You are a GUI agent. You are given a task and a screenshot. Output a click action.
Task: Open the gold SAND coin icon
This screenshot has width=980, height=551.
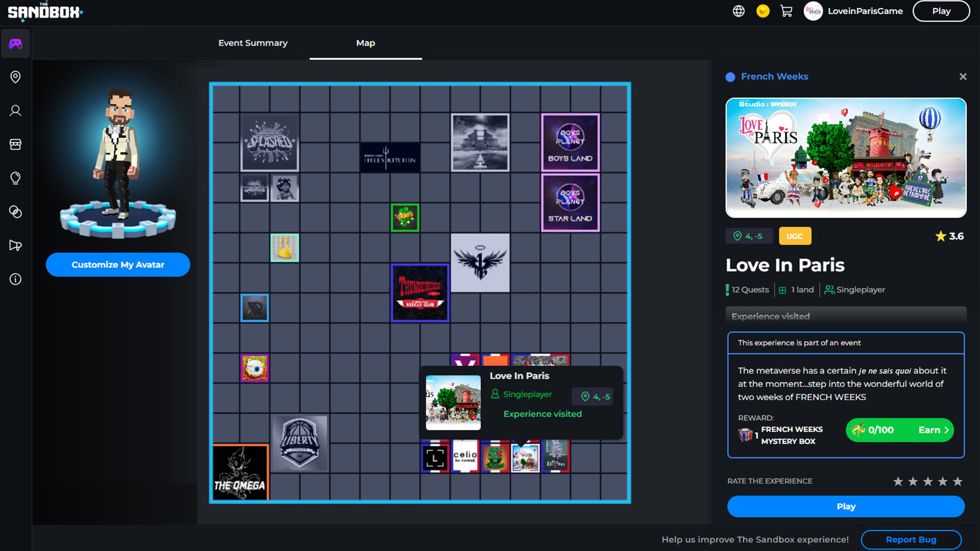point(763,11)
